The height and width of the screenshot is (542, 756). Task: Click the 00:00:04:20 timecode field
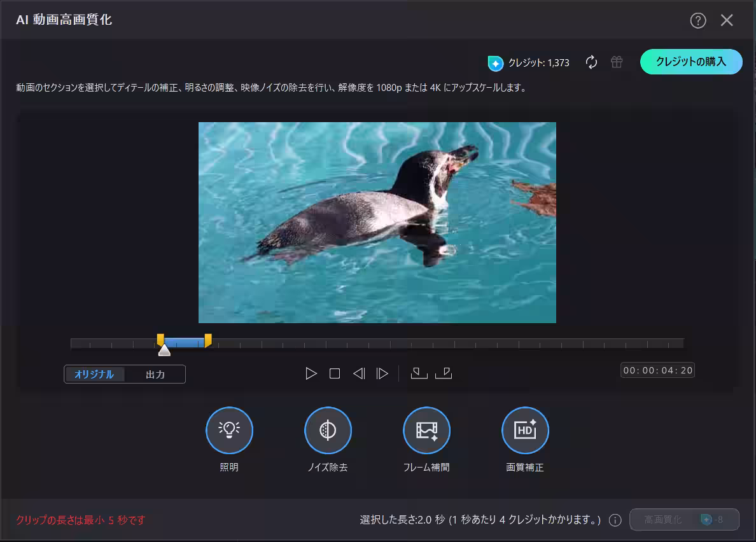(657, 370)
